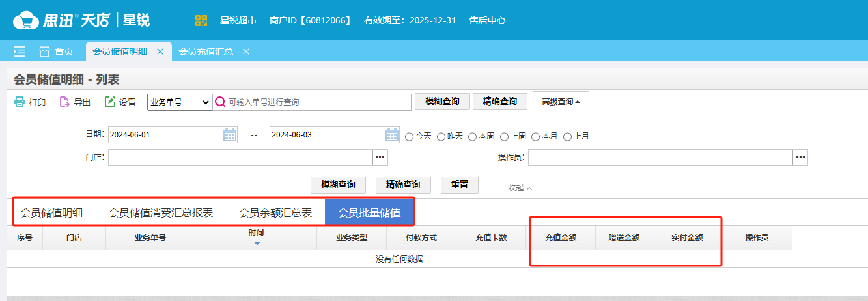This screenshot has height=301, width=868.
Task: Click the 门店 input field
Action: pyautogui.click(x=240, y=158)
